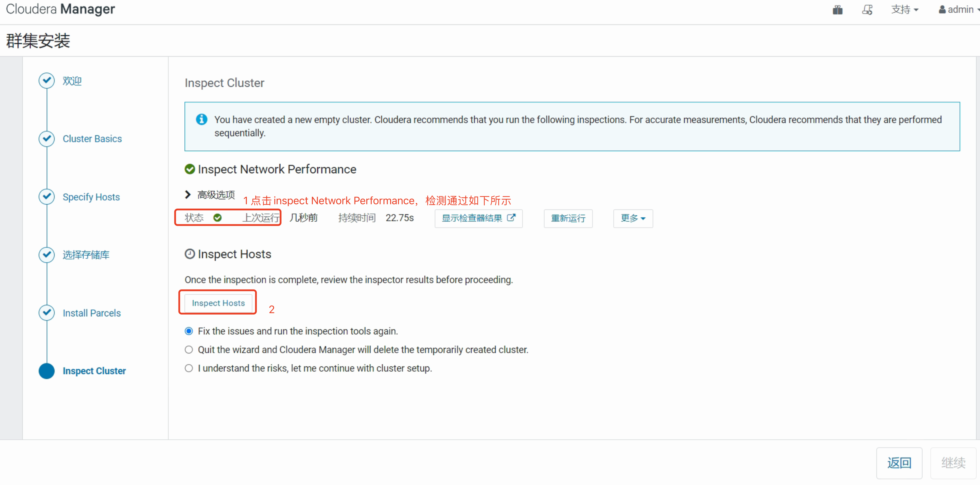The width and height of the screenshot is (980, 485).
Task: Click the 返回 back button
Action: coord(899,463)
